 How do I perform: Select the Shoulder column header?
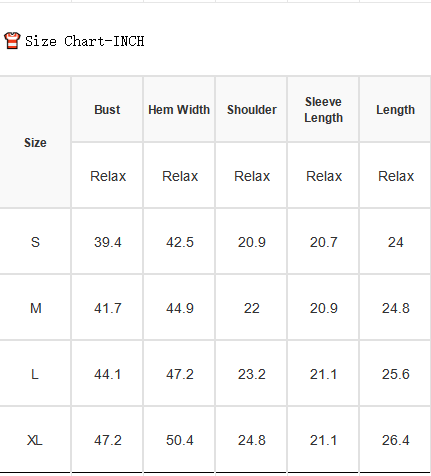[x=252, y=110]
